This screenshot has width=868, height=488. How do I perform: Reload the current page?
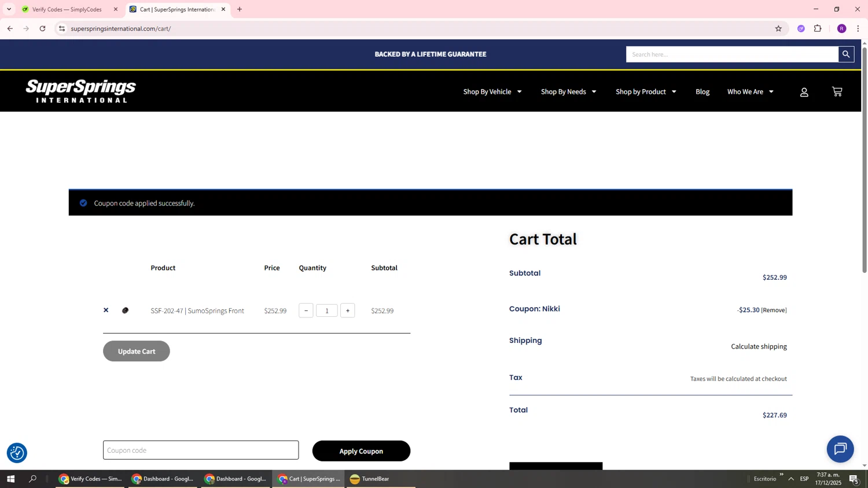(x=42, y=28)
